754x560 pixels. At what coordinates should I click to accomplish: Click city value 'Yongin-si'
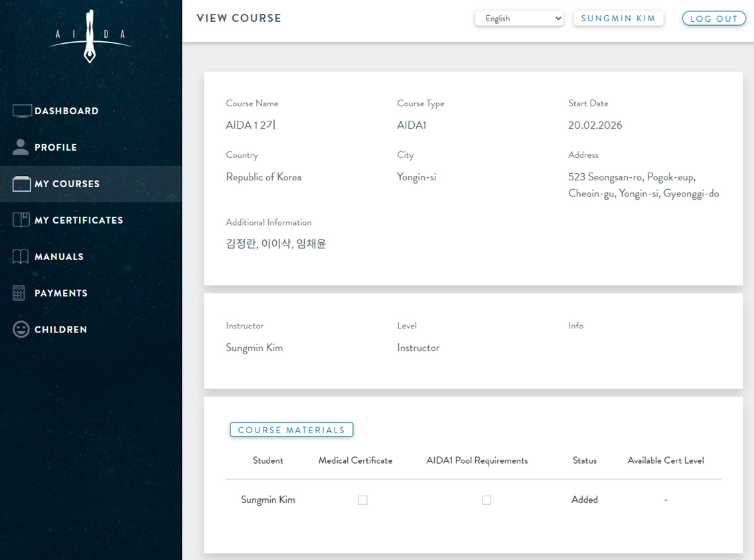tap(416, 177)
